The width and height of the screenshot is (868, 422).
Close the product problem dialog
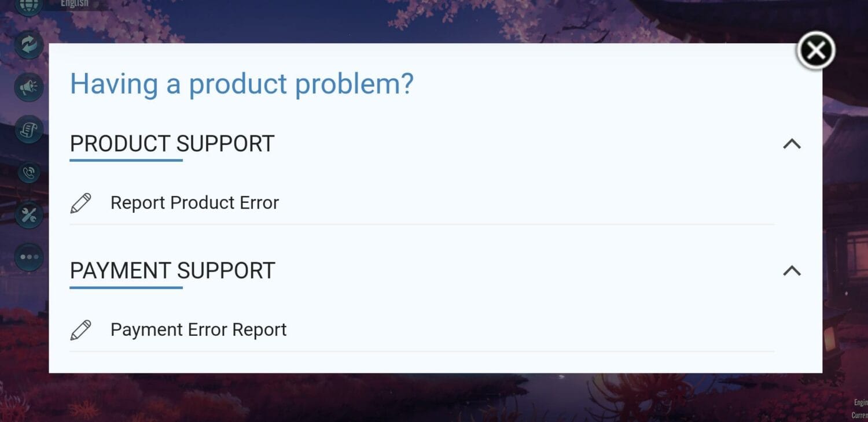[815, 50]
